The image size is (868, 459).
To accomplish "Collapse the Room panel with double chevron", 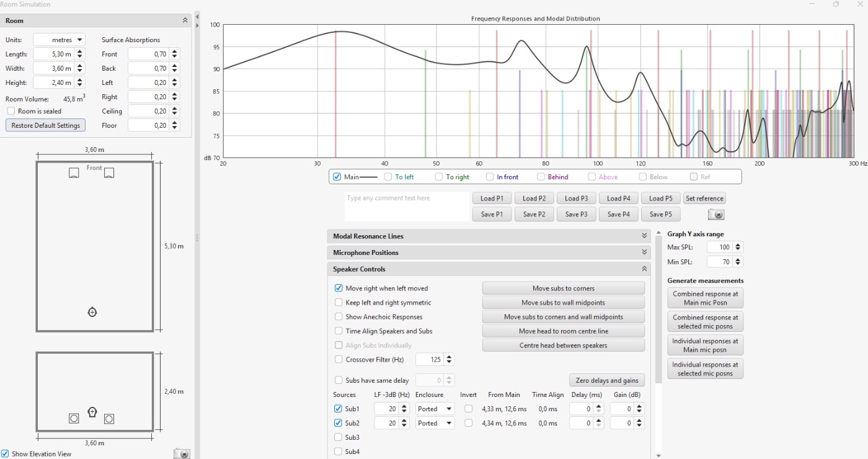I will coord(185,20).
